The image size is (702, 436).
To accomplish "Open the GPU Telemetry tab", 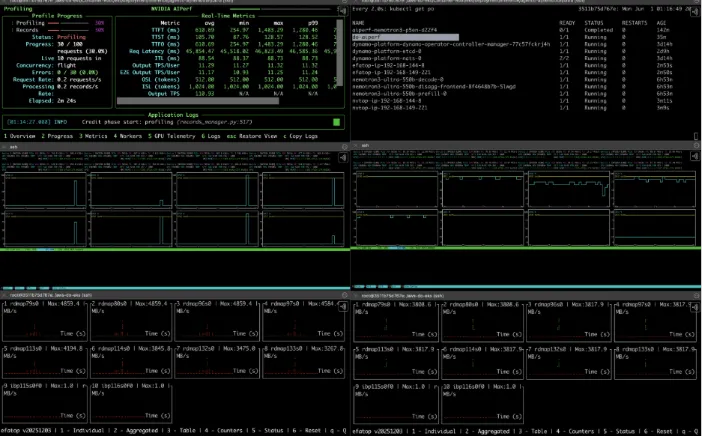I will pos(171,136).
